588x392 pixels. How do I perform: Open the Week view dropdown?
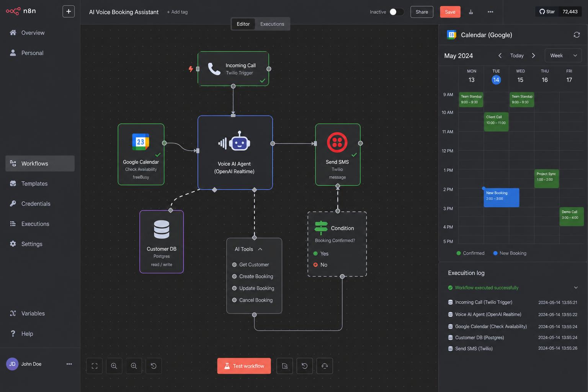point(563,56)
